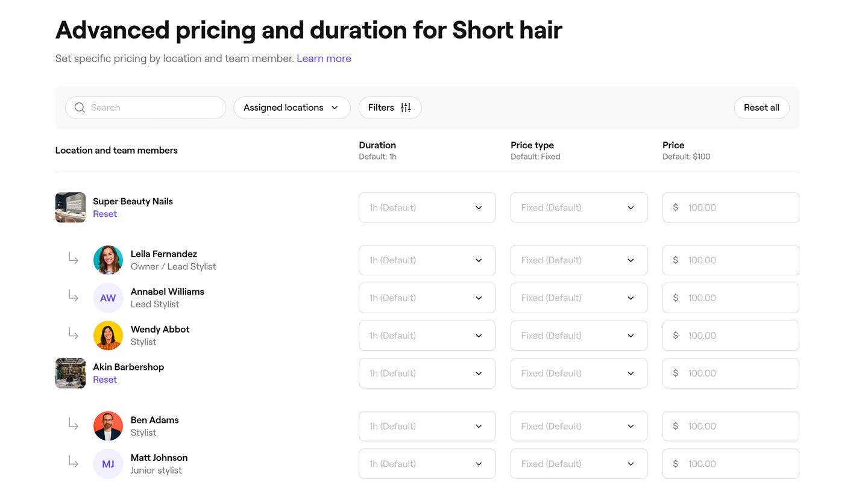
Task: Click the search magnifier icon
Action: click(80, 108)
